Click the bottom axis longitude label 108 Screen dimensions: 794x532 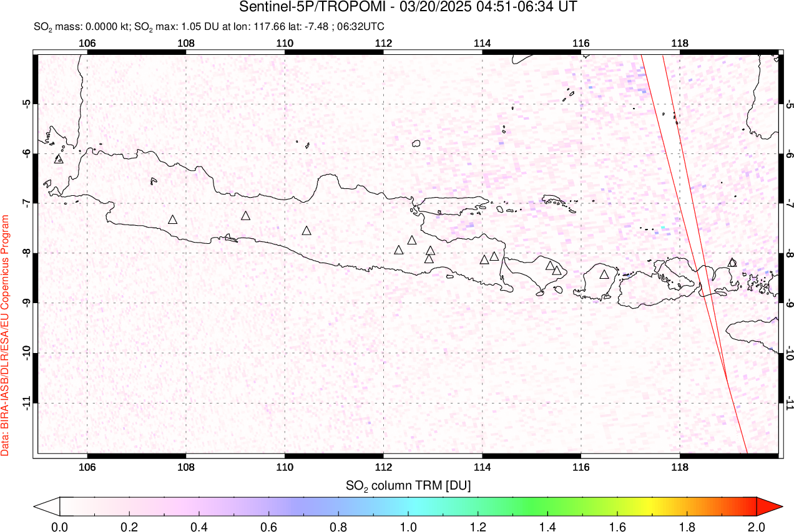186,467
